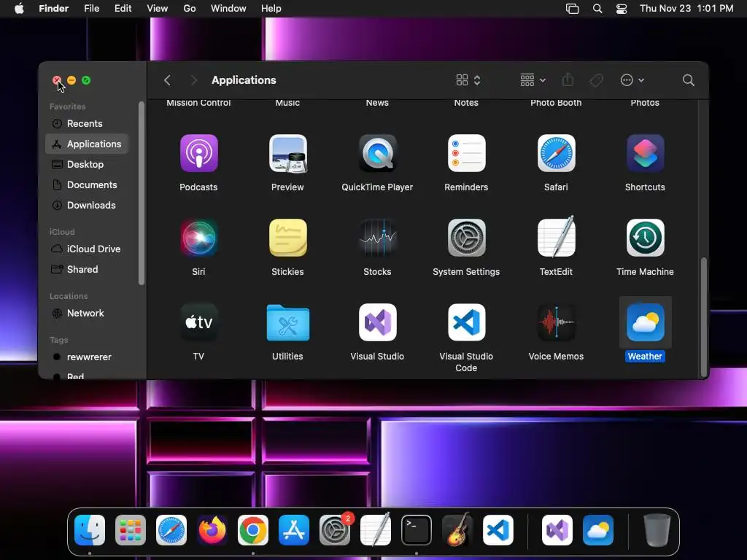Open the Podcasts app icon

[x=198, y=153]
